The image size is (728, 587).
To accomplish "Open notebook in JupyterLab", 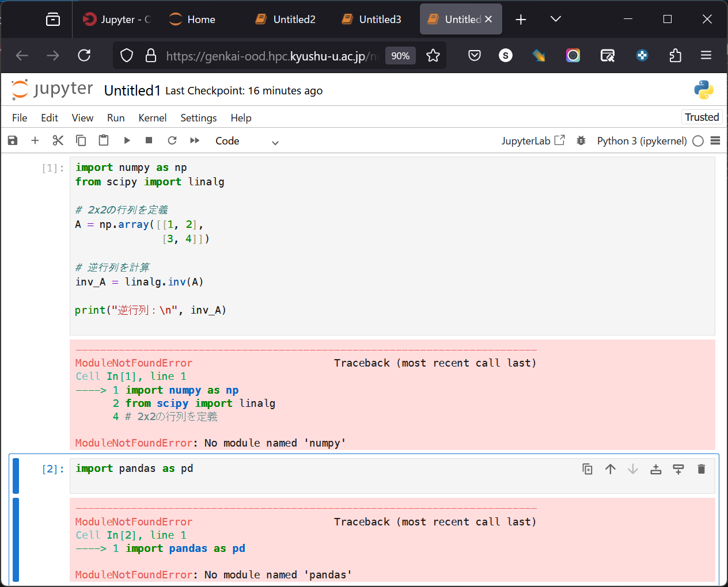I will (533, 140).
